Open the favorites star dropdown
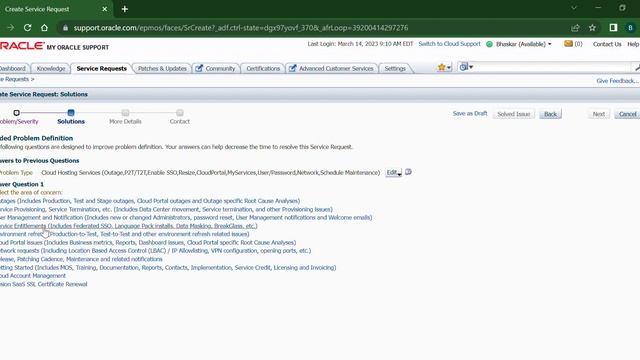The width and height of the screenshot is (640, 360). [x=444, y=67]
